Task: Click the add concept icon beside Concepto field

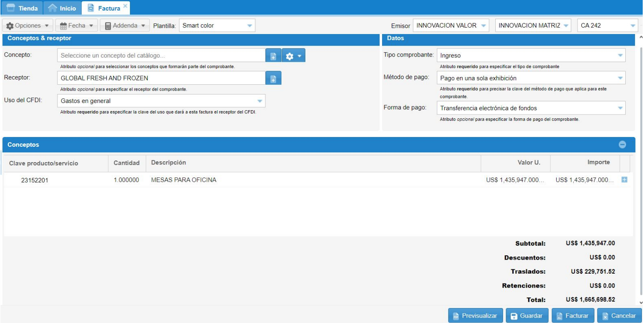Action: 273,56
